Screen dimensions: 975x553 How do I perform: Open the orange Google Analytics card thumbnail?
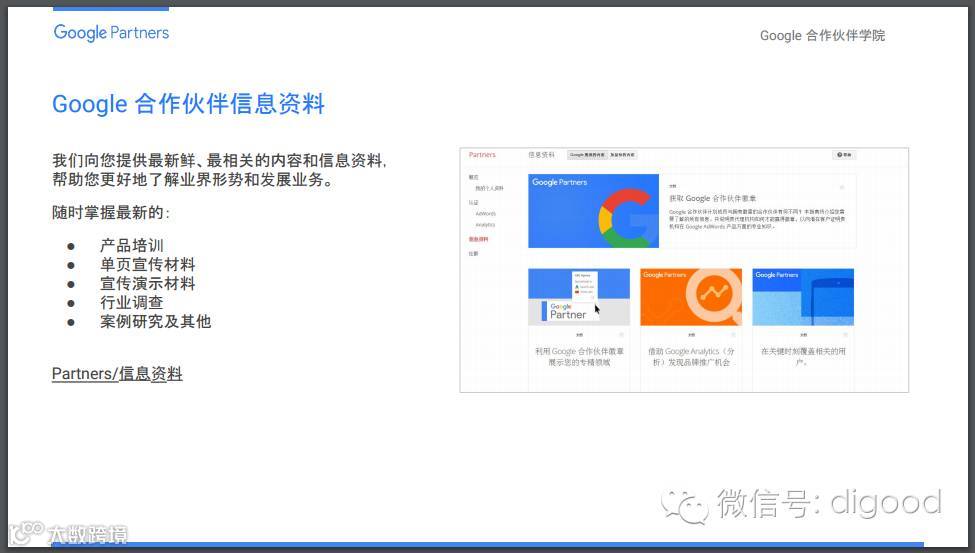[691, 297]
